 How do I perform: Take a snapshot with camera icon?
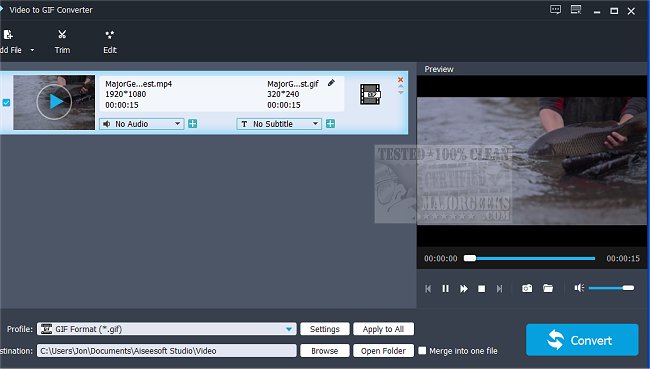pos(527,288)
